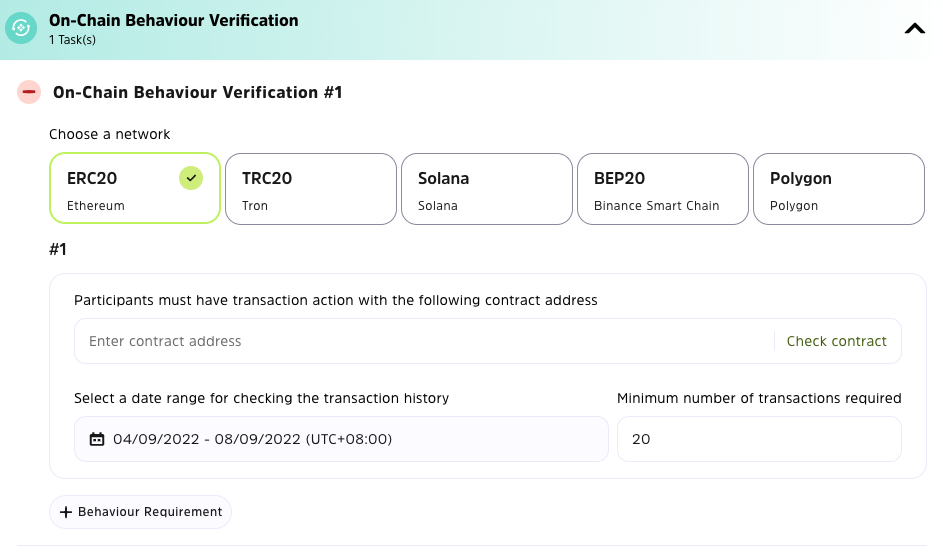Select the TRC20 Tron network
Viewport: 943px width, 557px height.
click(310, 188)
